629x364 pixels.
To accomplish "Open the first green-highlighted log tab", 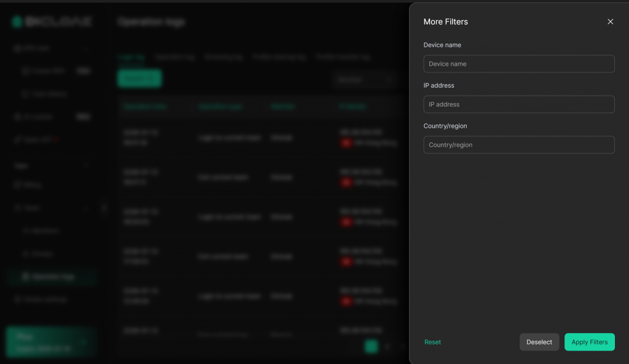I will (131, 57).
